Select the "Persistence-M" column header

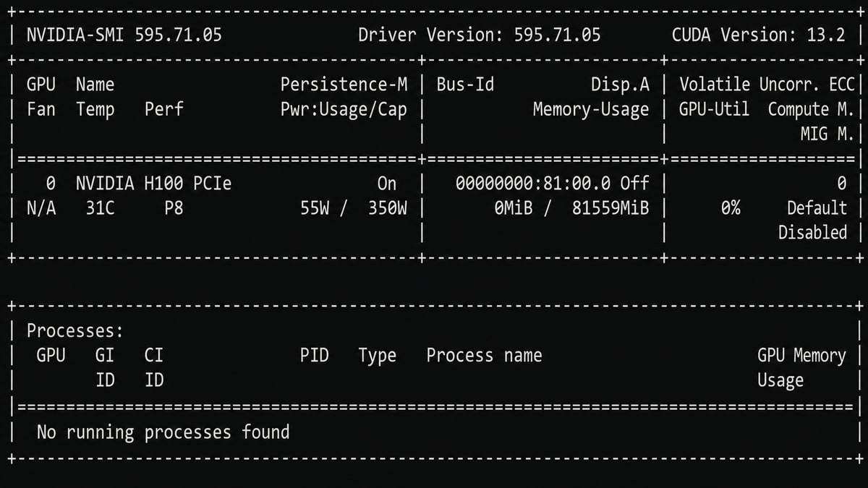344,85
